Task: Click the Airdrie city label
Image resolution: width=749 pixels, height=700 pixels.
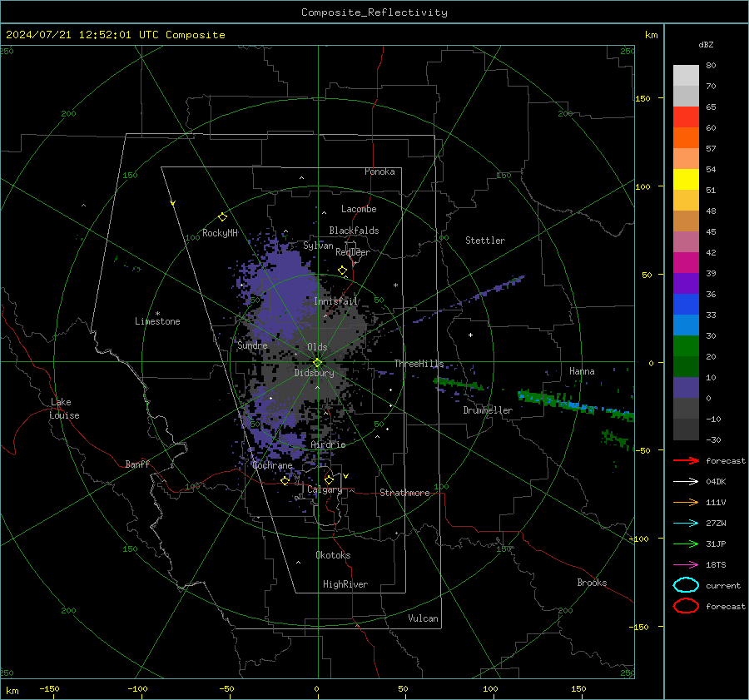Action: tap(328, 444)
